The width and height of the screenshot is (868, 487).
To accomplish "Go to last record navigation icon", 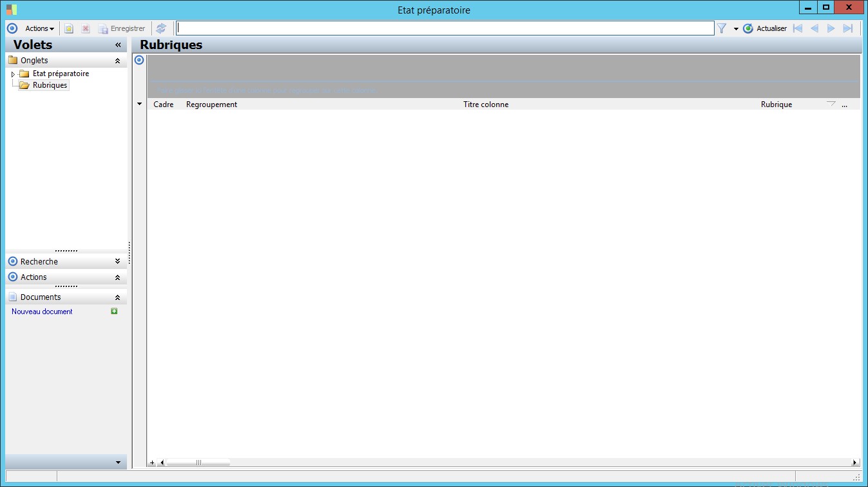I will point(848,28).
